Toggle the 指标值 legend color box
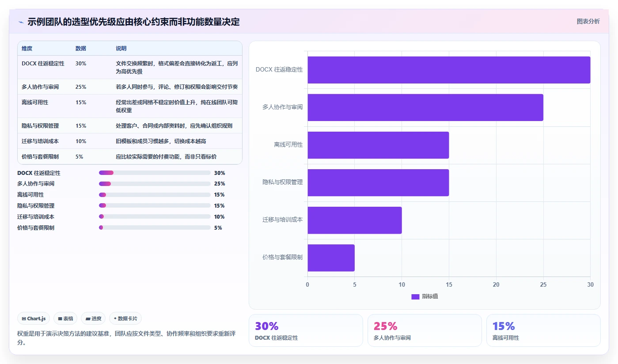618x364 pixels. [415, 297]
